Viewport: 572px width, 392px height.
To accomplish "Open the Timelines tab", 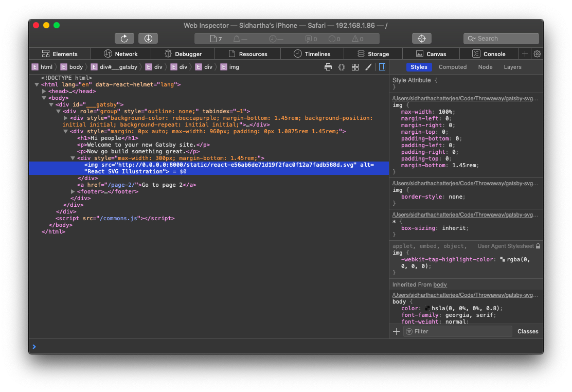I will 312,54.
